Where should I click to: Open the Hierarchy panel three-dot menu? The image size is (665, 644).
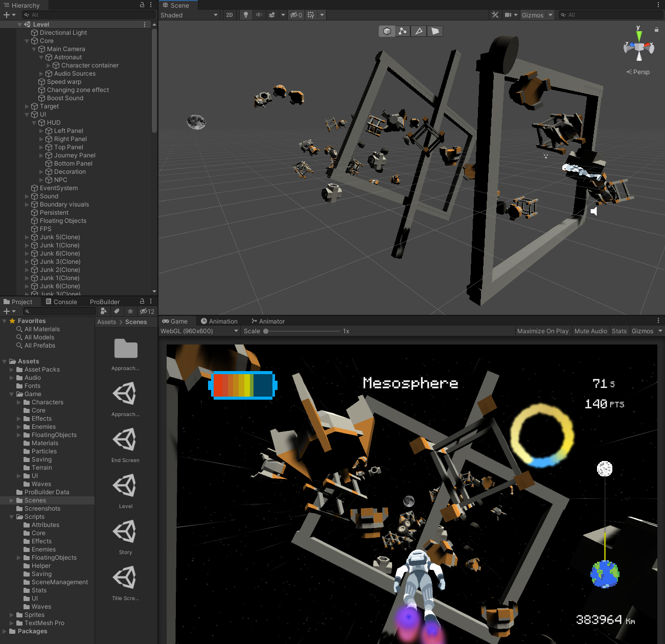(151, 5)
